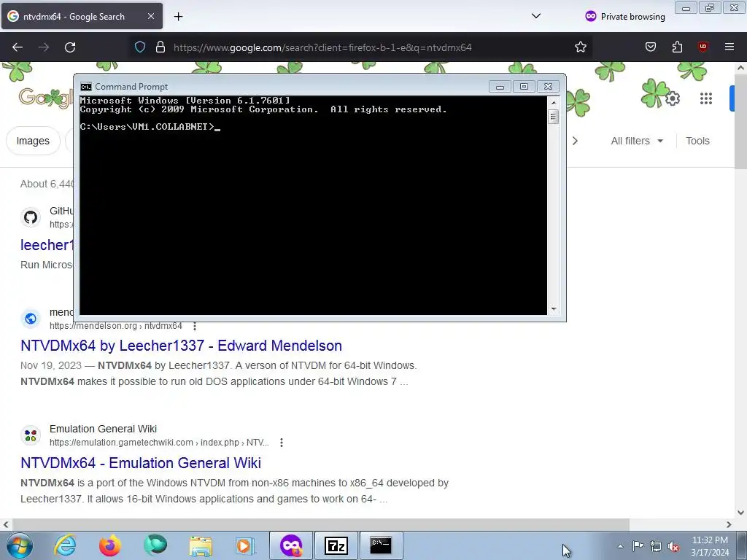
Task: Bookmark this page with the star
Action: click(580, 47)
